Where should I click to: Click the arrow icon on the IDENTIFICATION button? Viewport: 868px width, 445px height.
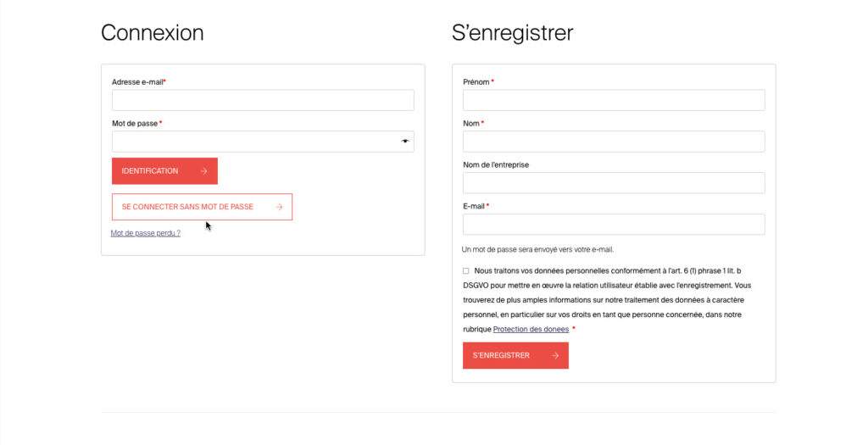203,171
